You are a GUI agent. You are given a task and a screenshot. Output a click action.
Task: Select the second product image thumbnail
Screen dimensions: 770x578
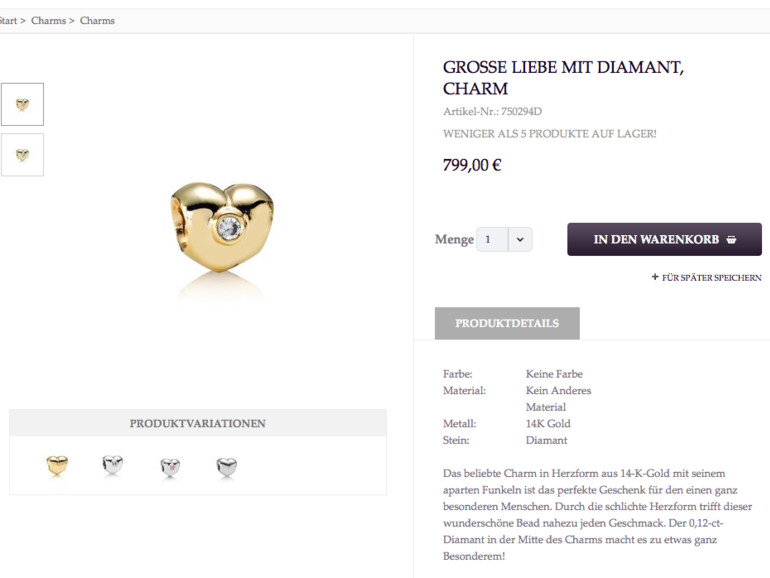22,155
